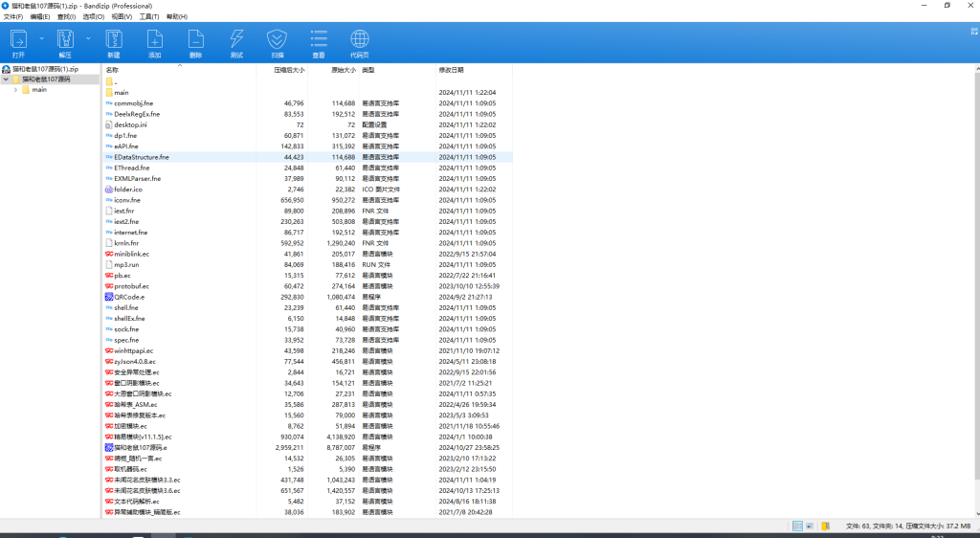This screenshot has width=980, height=538.
Task: Click status text 文件: 63, 文件夹: 14
Action: tap(875, 527)
